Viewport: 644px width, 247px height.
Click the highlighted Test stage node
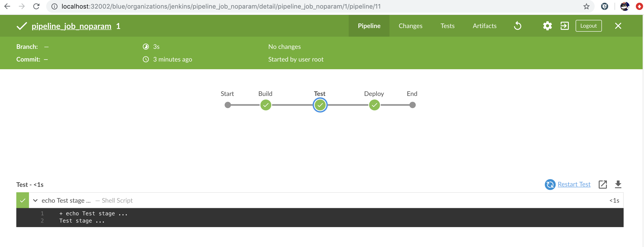(x=320, y=105)
